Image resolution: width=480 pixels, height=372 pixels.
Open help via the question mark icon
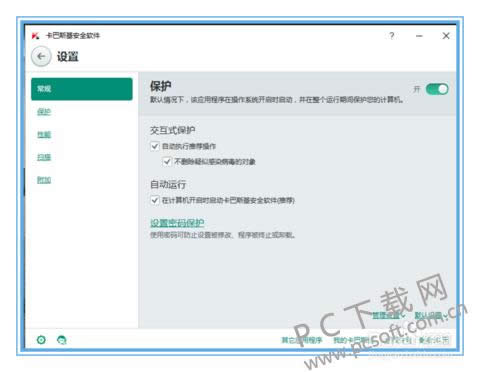tap(392, 36)
